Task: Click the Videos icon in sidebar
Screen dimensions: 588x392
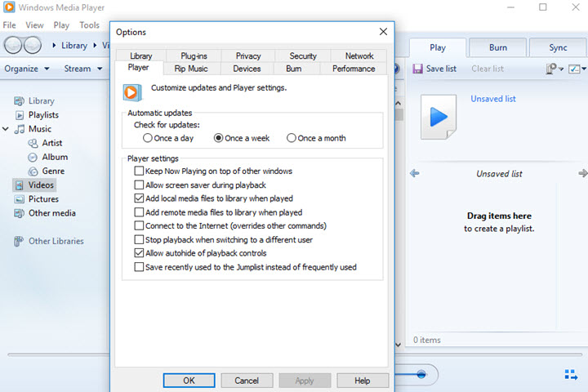Action: [20, 185]
